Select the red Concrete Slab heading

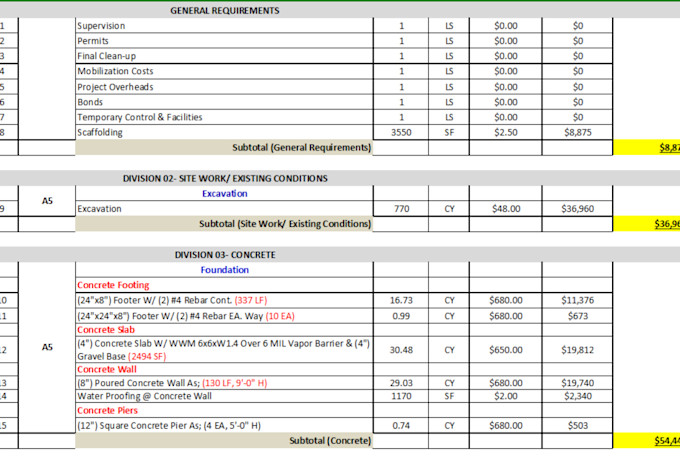(x=224, y=330)
